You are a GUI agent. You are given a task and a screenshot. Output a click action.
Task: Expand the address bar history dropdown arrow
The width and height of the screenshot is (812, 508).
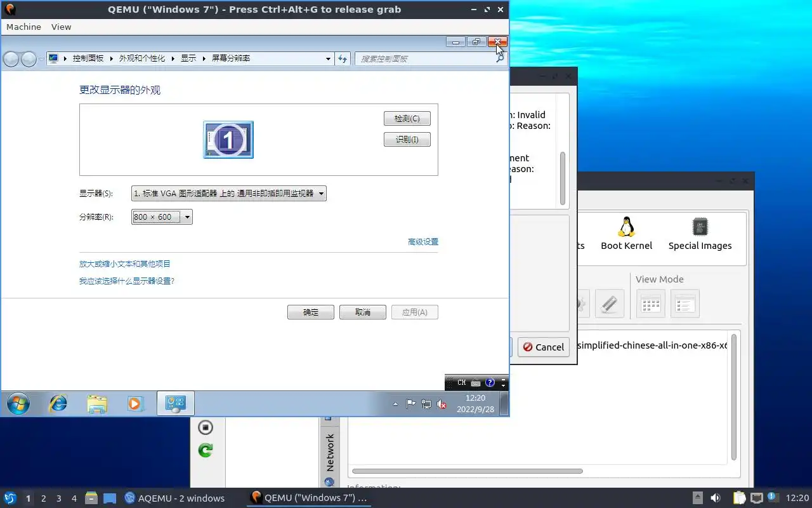click(x=328, y=58)
